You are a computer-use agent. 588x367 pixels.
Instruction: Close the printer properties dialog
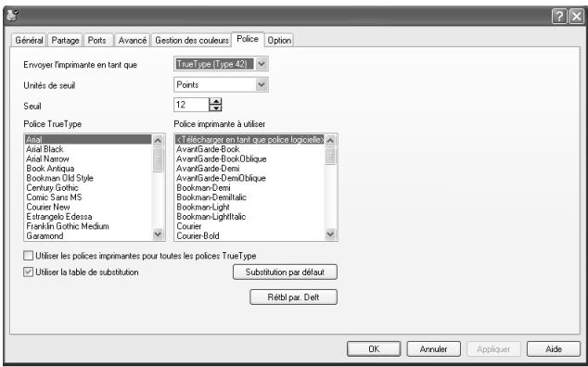pos(576,17)
